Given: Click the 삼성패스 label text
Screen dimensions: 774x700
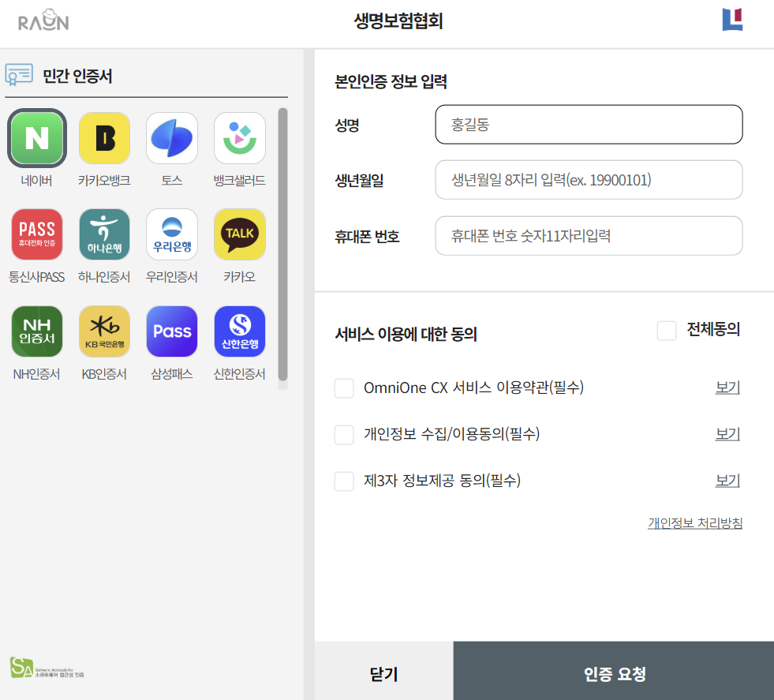Looking at the screenshot, I should 172,374.
